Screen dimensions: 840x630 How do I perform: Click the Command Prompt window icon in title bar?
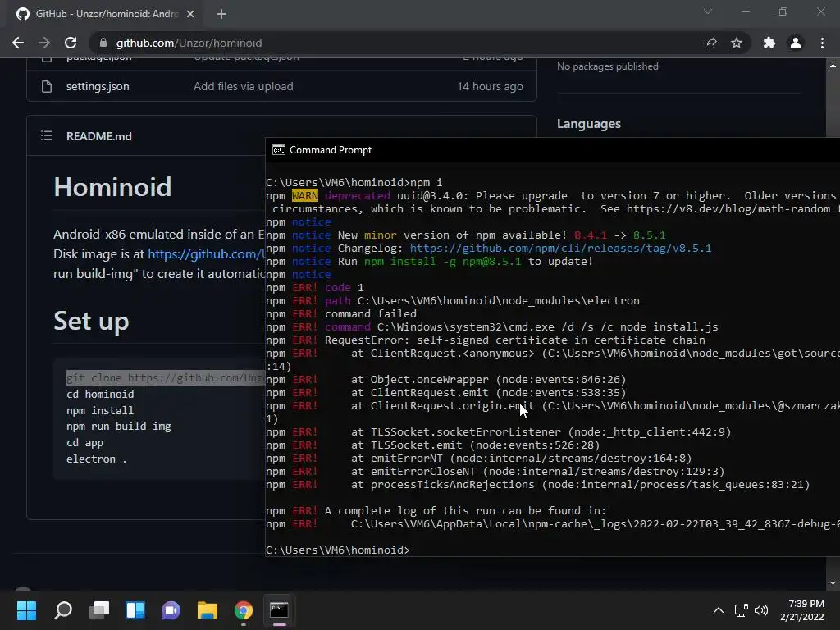coord(279,150)
